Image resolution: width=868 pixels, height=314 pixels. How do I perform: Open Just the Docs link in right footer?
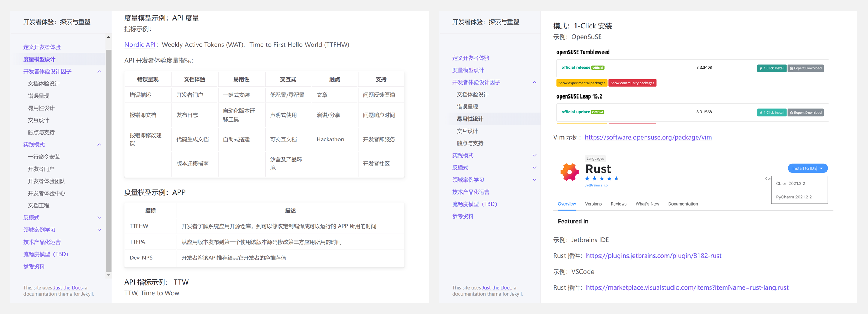497,288
